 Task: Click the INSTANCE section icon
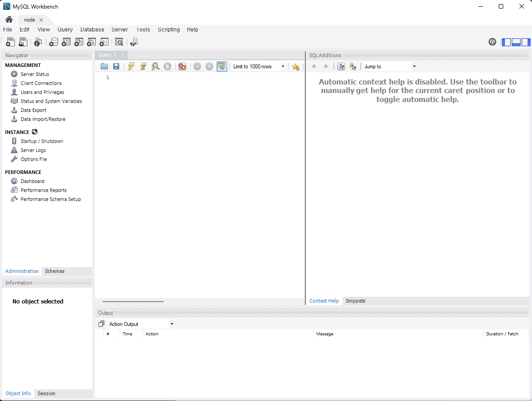[35, 132]
